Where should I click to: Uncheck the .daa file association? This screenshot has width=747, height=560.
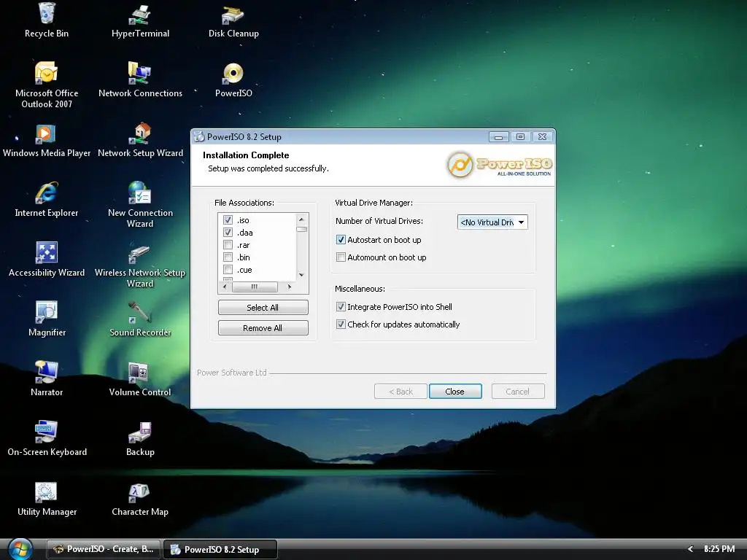(x=228, y=233)
